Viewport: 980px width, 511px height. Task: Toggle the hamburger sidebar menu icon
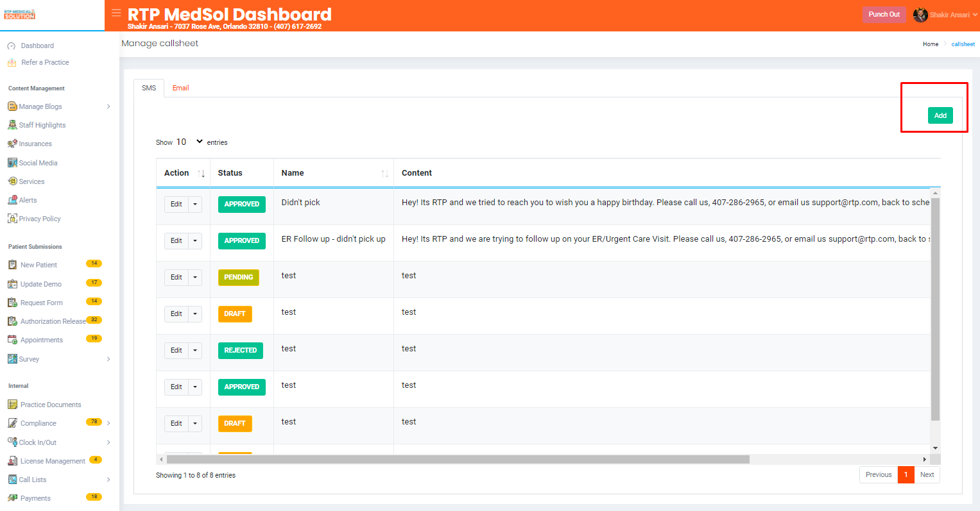[116, 13]
